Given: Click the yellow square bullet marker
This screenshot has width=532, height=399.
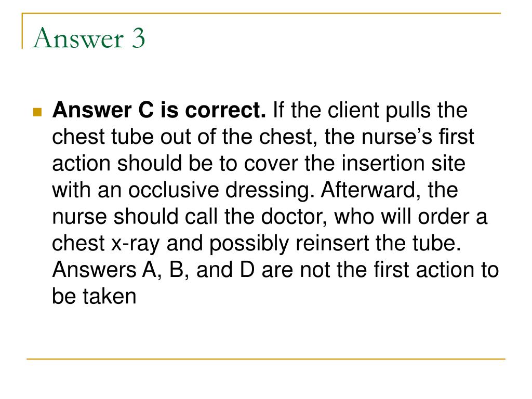Looking at the screenshot, I should tap(37, 112).
